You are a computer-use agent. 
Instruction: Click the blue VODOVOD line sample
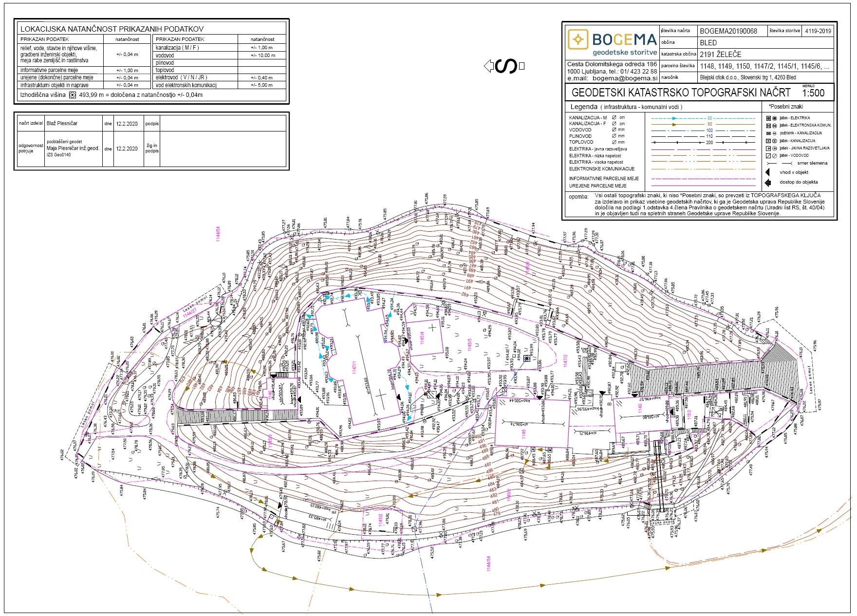703,131
